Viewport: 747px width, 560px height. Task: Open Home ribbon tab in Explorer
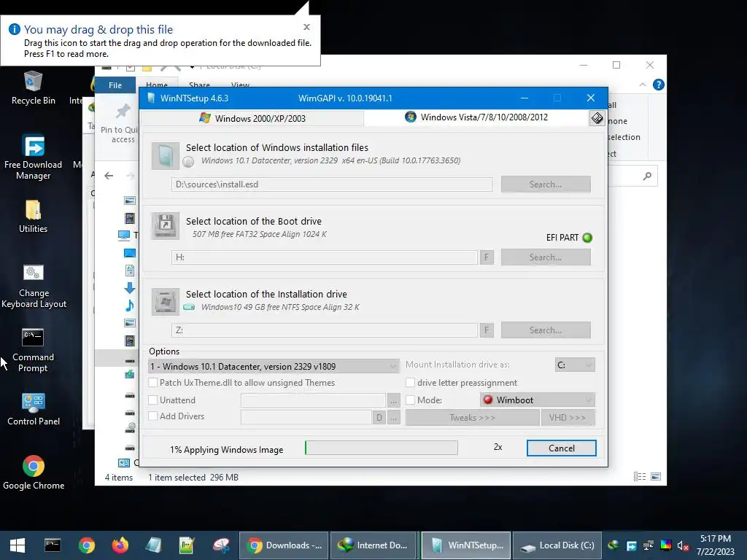click(x=157, y=85)
